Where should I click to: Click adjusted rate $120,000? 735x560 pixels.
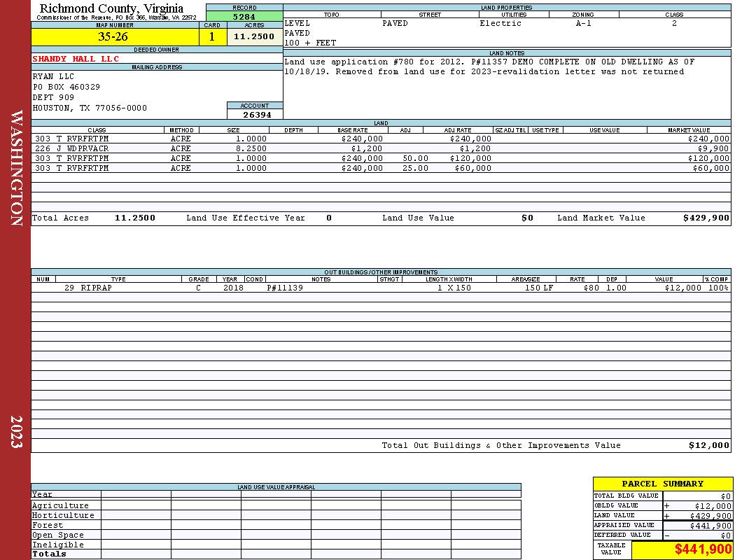470,158
